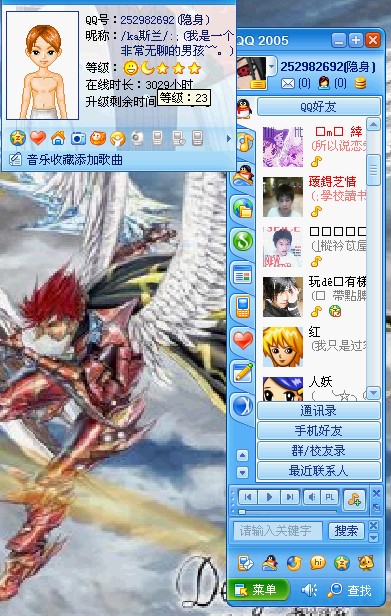Click the music player progress slider
This screenshot has width=391, height=616.
(x=287, y=512)
